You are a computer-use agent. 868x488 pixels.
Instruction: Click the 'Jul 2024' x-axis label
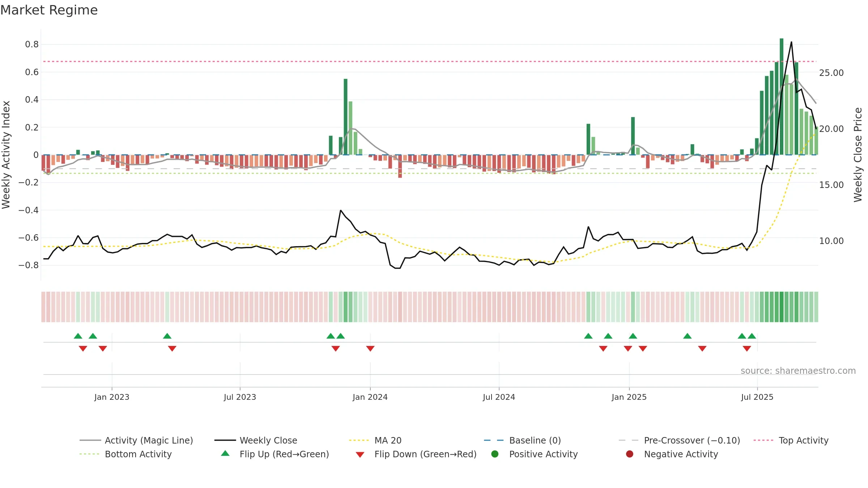tap(499, 397)
